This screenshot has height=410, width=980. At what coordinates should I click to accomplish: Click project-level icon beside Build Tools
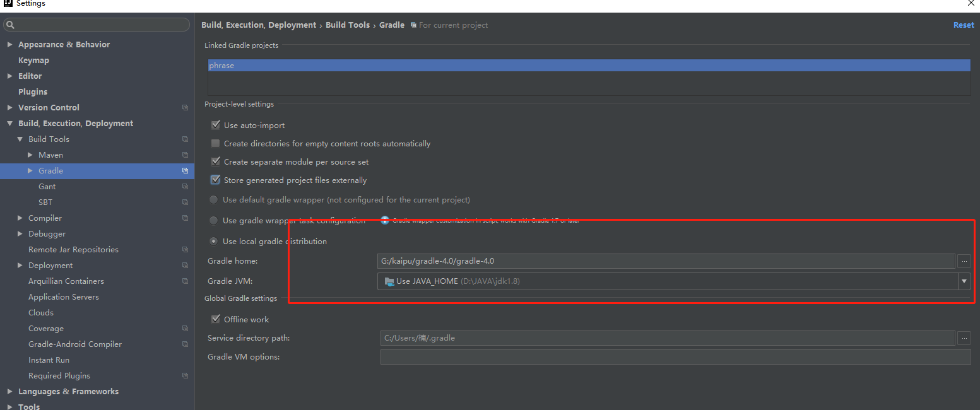(x=185, y=139)
